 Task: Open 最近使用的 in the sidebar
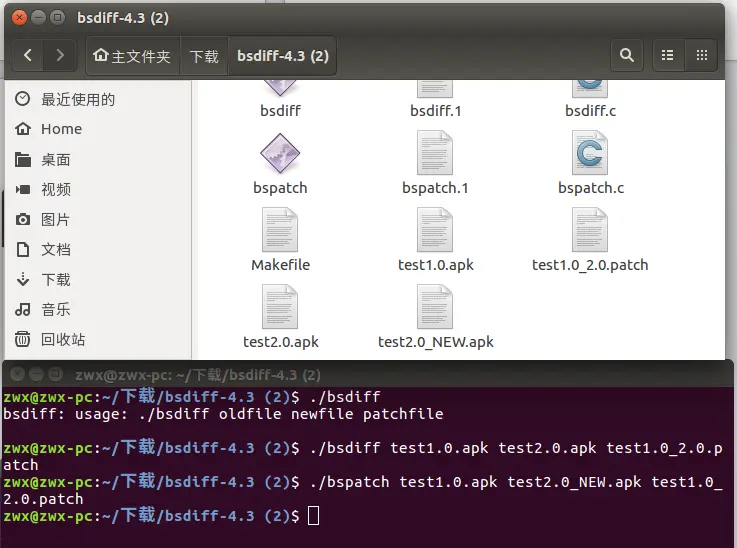coord(99,99)
